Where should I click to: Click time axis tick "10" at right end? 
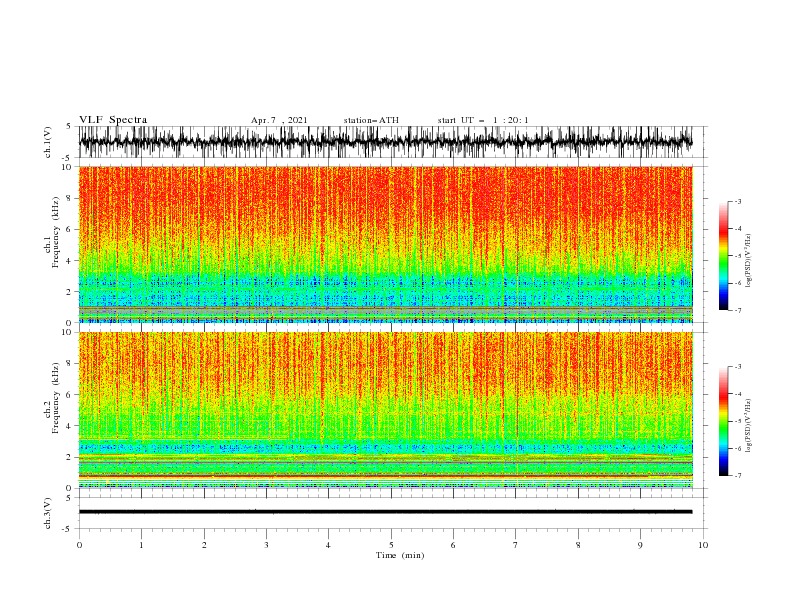[703, 545]
